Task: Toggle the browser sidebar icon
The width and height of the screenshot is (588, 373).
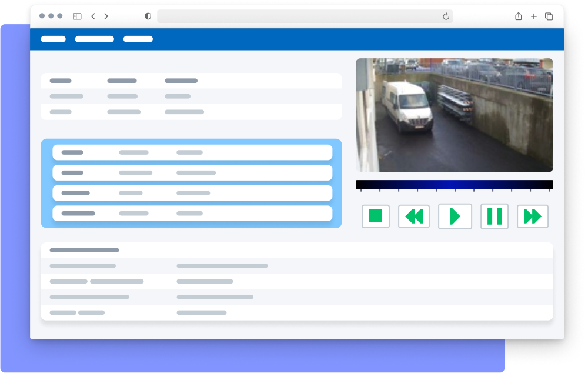Action: [77, 16]
